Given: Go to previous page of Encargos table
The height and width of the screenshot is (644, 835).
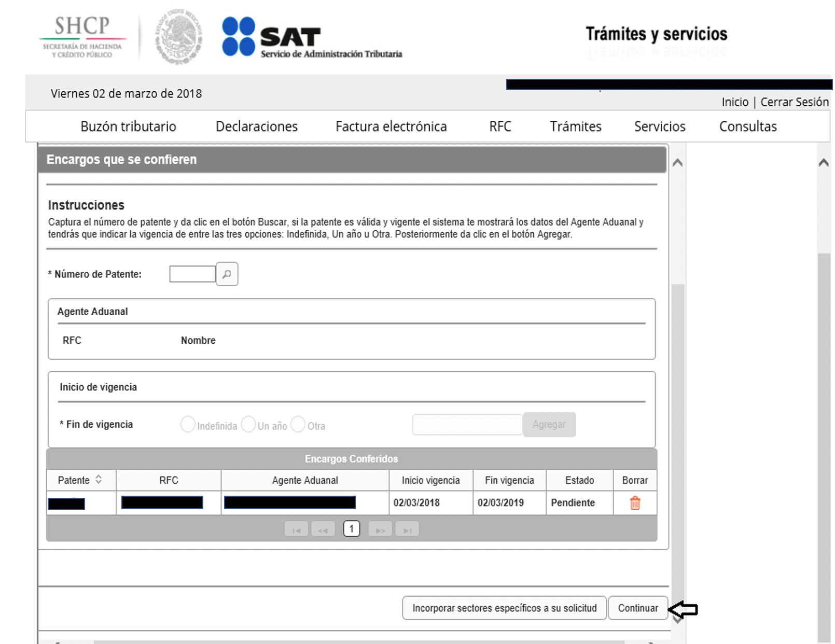Looking at the screenshot, I should point(323,530).
